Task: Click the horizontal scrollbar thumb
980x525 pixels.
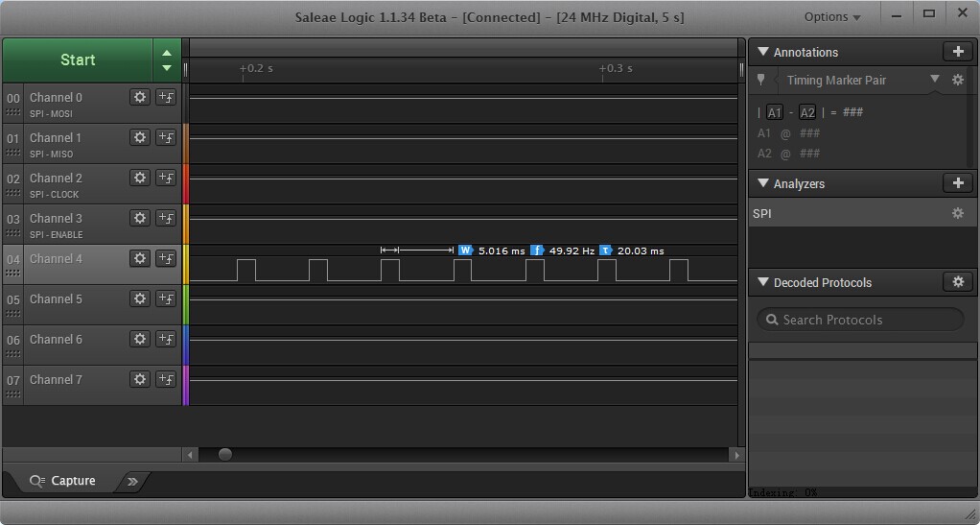Action: [x=225, y=454]
